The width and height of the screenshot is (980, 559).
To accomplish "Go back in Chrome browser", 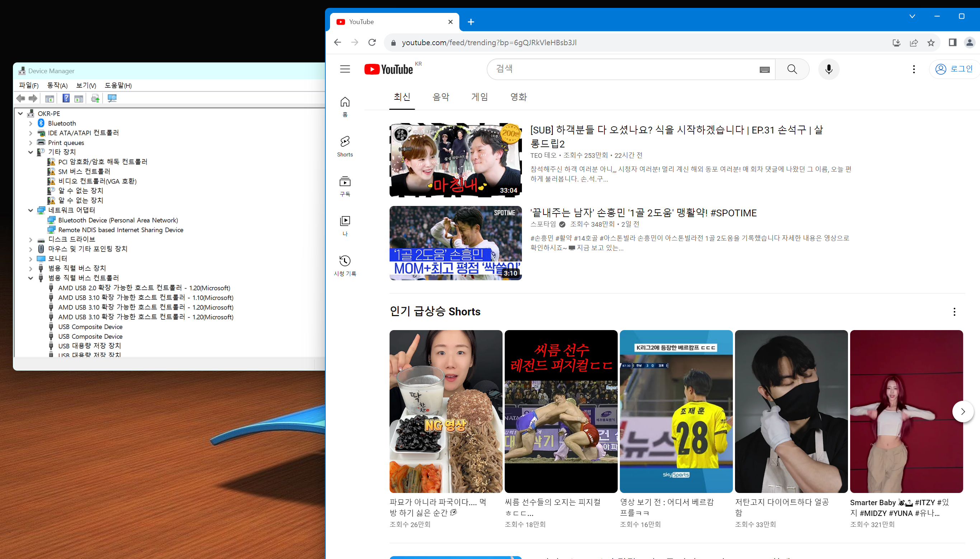I will click(337, 42).
